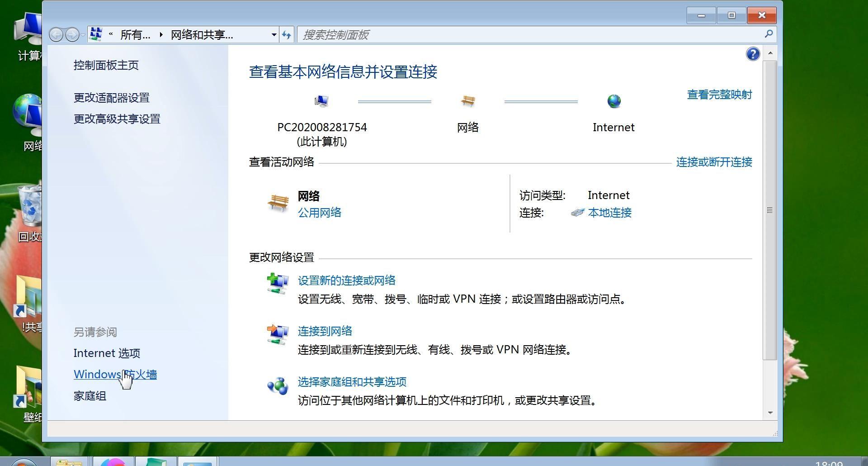Click the 查看基本网络信息并设置连接 heading
Image resolution: width=868 pixels, height=466 pixels.
point(343,72)
